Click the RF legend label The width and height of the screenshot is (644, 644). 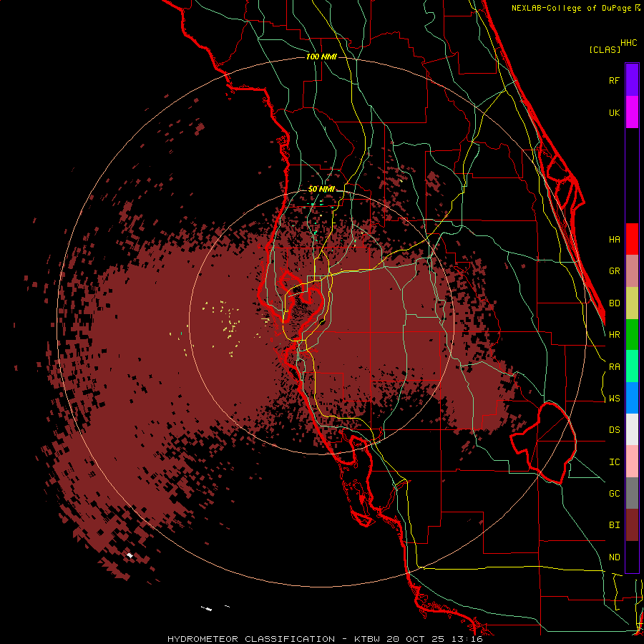click(x=614, y=80)
